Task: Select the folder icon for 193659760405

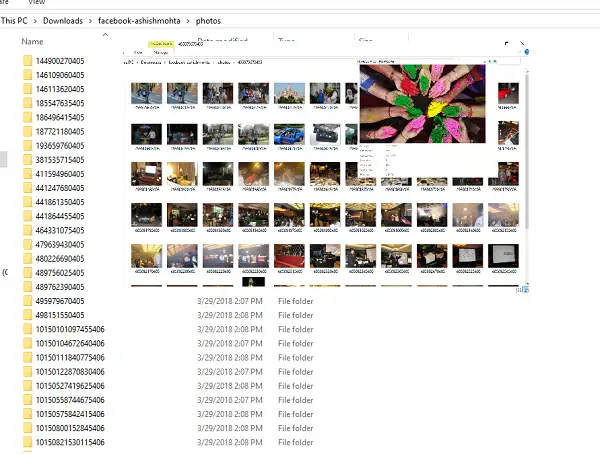Action: coord(28,146)
